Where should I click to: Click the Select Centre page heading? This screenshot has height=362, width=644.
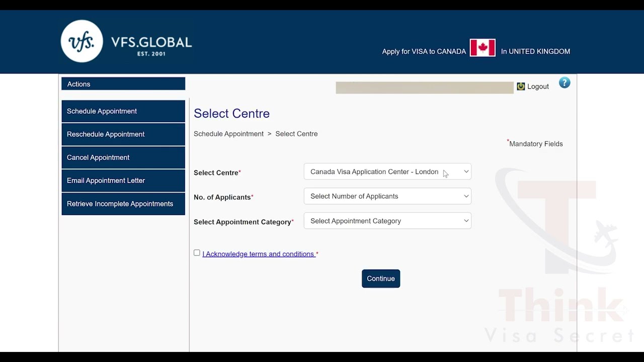[231, 114]
